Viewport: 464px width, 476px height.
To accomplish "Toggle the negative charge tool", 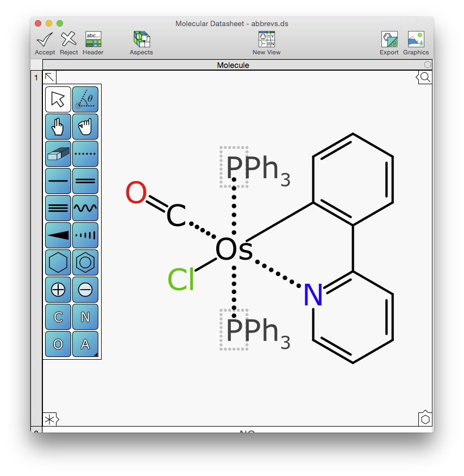I will 85,290.
